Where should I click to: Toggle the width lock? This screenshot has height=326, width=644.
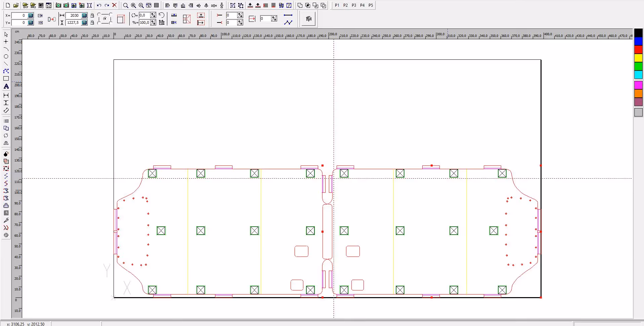[x=92, y=15]
